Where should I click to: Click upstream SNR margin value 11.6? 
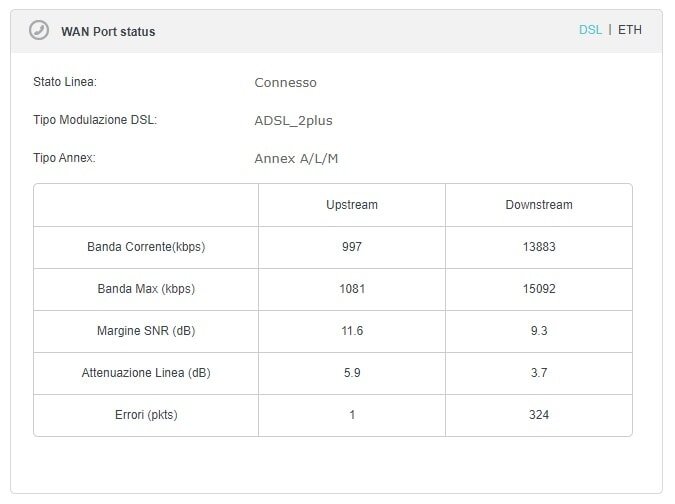tap(352, 331)
